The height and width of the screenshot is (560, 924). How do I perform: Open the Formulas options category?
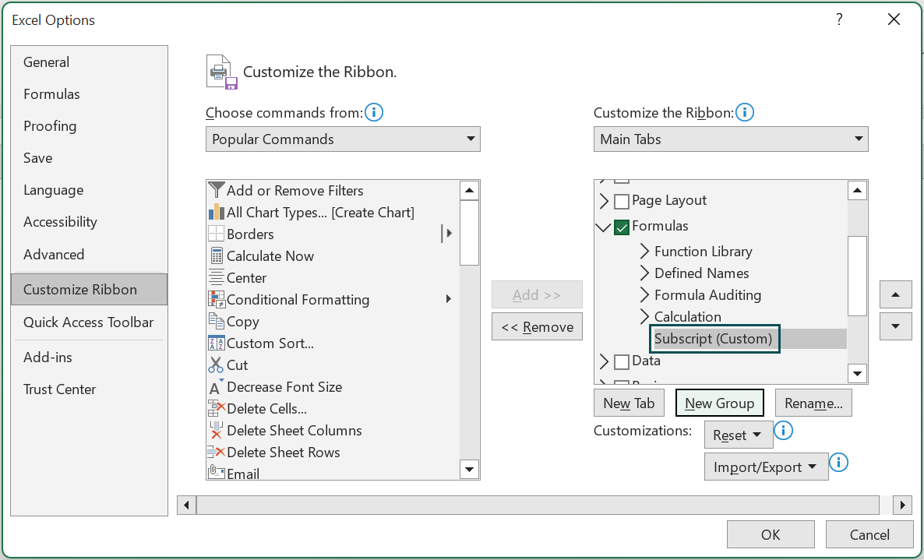[x=89, y=93]
